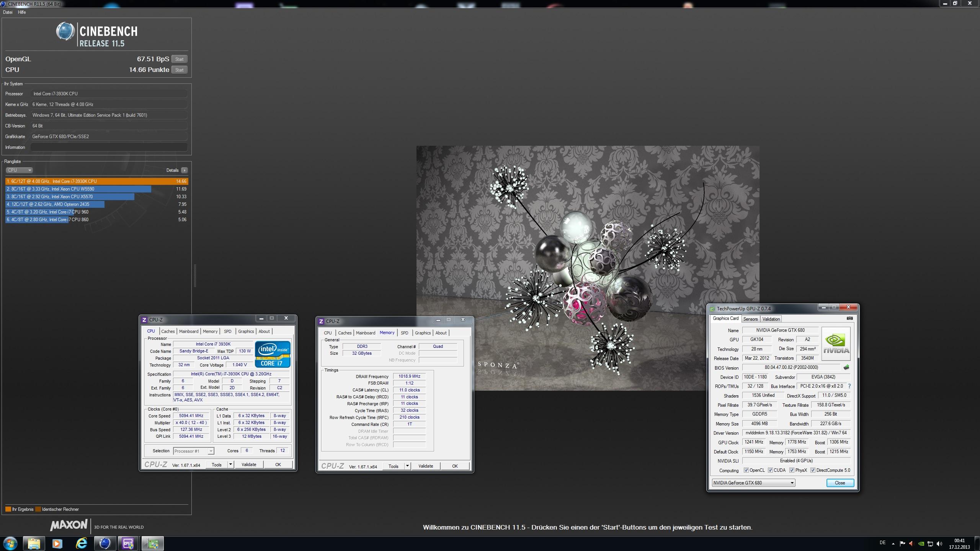The image size is (980, 551).
Task: Show hidden tray icons arrow
Action: [x=893, y=544]
